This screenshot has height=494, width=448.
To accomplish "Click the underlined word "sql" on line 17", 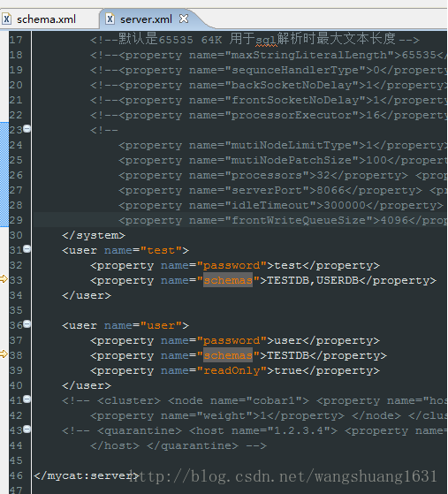I will tap(266, 41).
